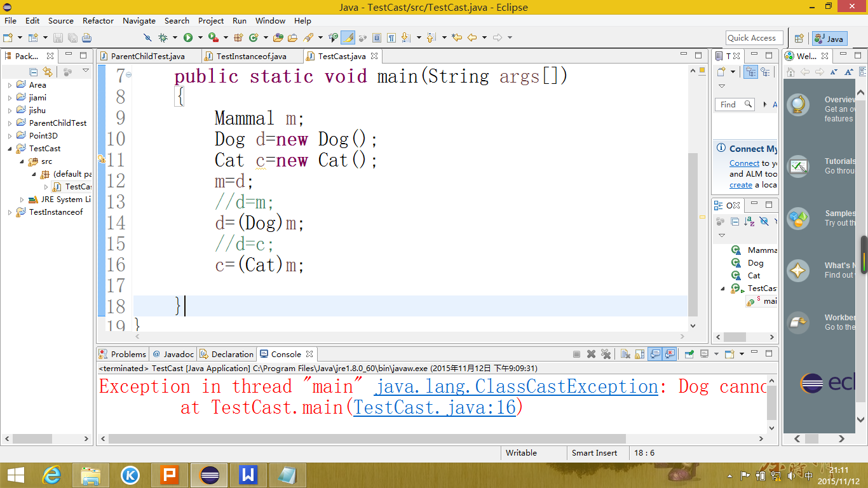Toggle Show Console on Standard Out change
The width and height of the screenshot is (868, 488).
(654, 354)
